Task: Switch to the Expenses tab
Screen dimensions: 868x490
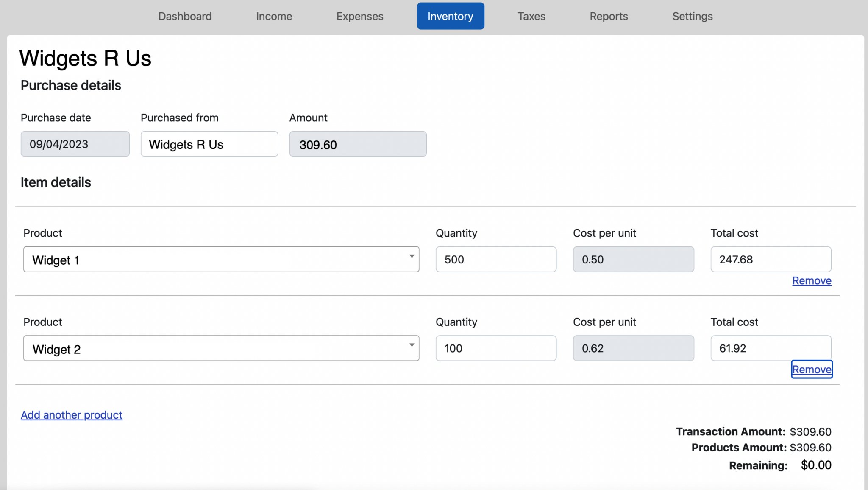Action: point(359,16)
